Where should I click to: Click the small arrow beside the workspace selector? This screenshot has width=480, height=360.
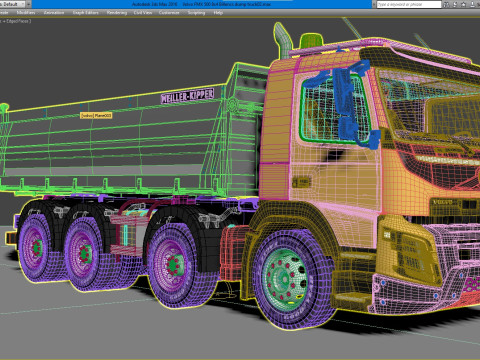pos(29,4)
